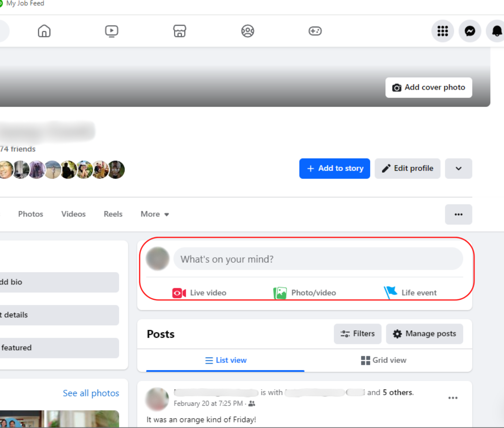Create a Life event

(x=410, y=293)
